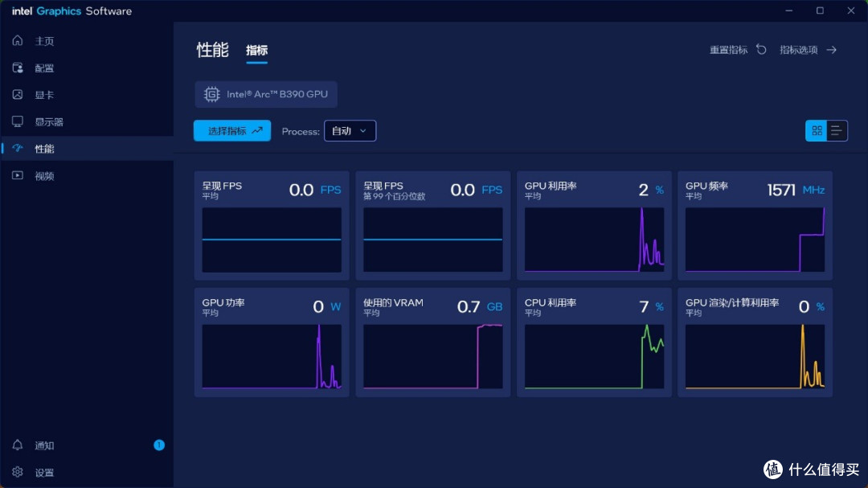Click the CPU 利用率 graph
The height and width of the screenshot is (488, 868).
click(594, 356)
